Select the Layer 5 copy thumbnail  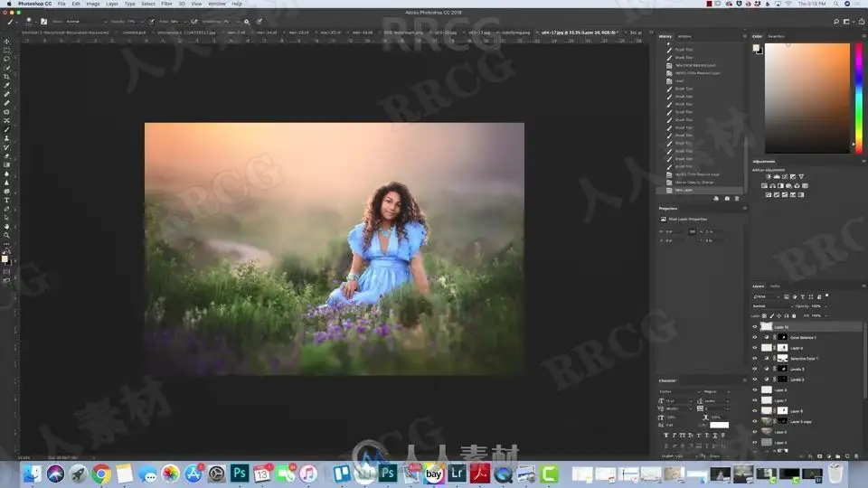click(766, 422)
